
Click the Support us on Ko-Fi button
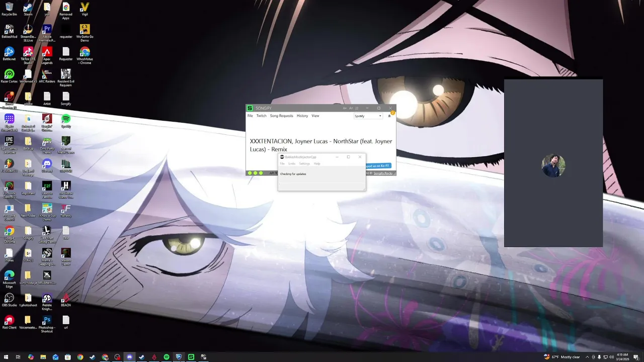[x=378, y=166]
